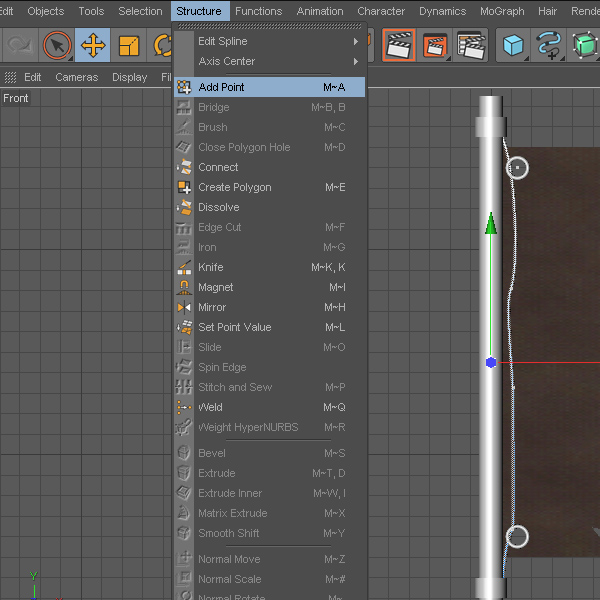
Task: Click the blue axis origin handle
Action: pos(491,362)
